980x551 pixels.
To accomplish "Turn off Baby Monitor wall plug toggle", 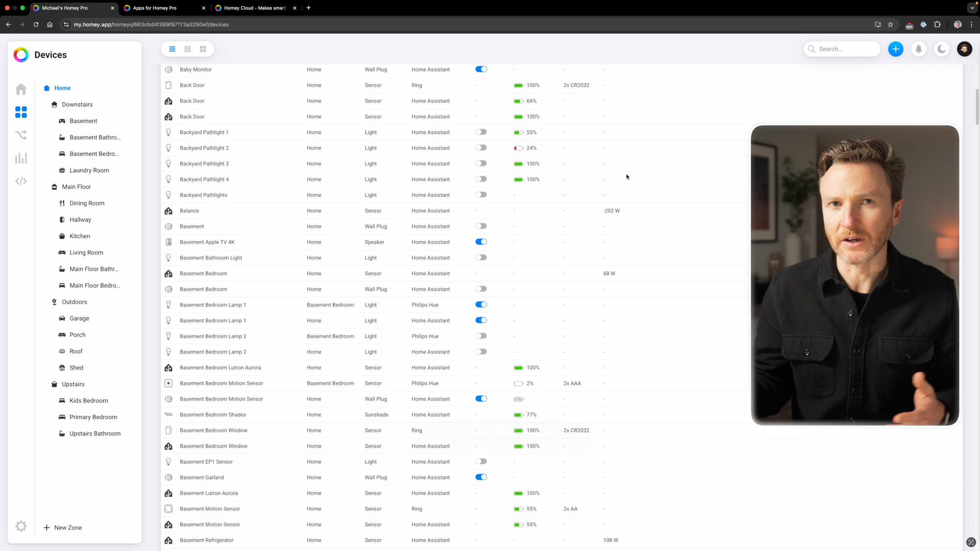I will (x=481, y=70).
